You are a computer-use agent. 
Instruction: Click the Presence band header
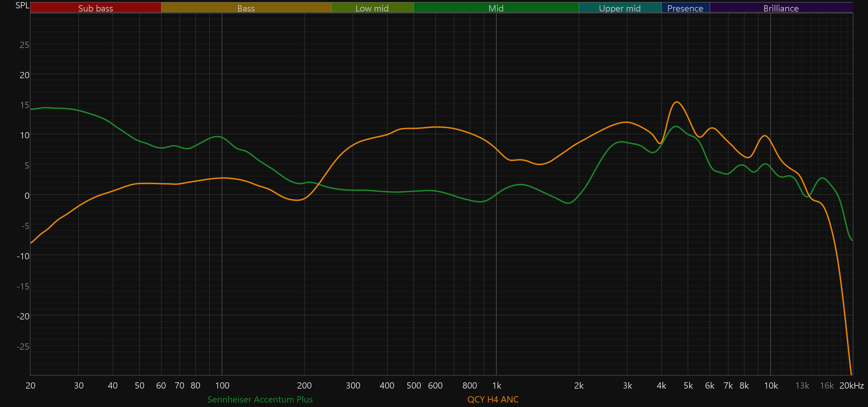(685, 8)
